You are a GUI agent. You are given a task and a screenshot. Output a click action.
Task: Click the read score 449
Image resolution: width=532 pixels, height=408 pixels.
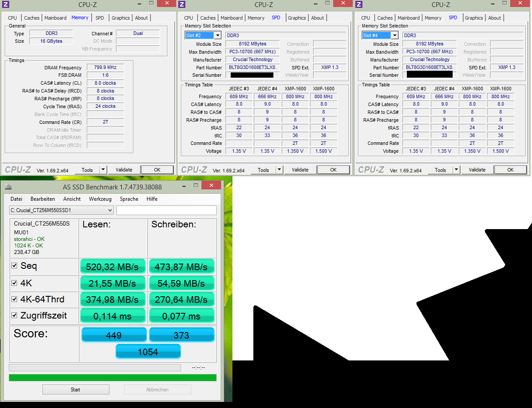(x=114, y=335)
